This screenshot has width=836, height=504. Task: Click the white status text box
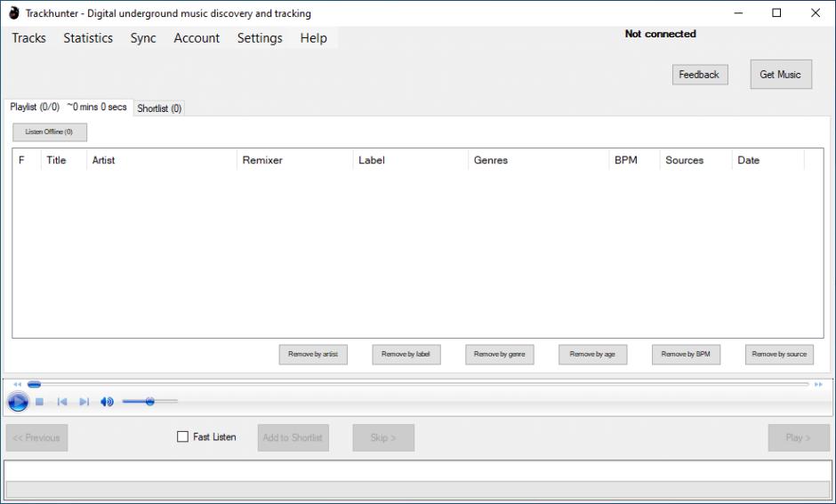(x=417, y=471)
